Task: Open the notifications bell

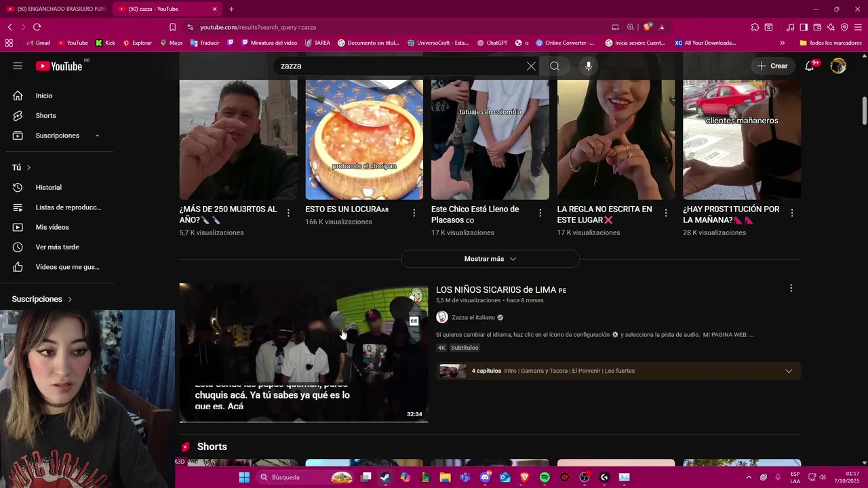Action: pos(810,66)
